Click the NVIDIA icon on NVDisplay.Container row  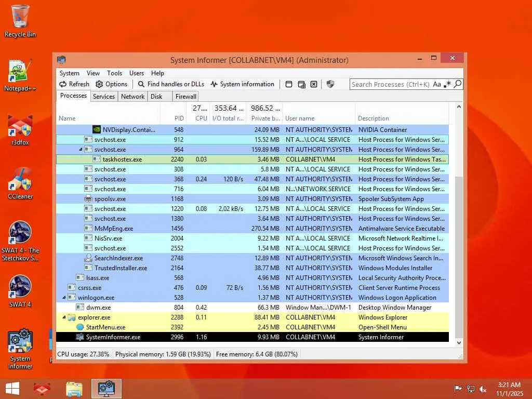96,129
